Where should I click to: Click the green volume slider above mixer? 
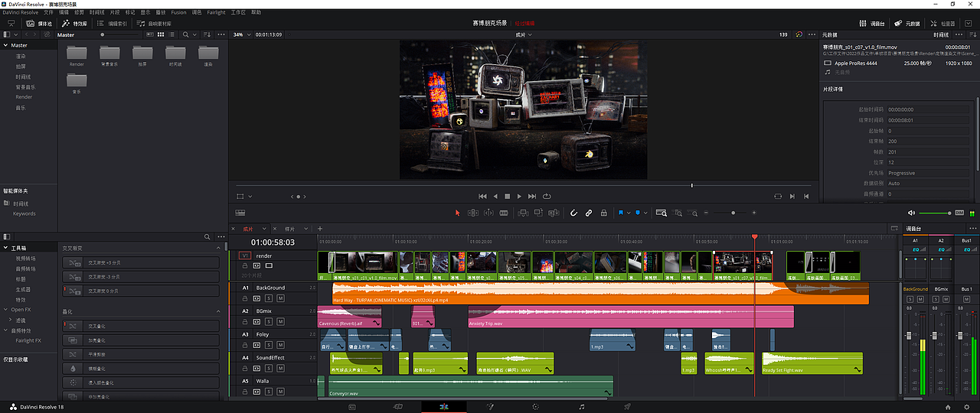935,213
